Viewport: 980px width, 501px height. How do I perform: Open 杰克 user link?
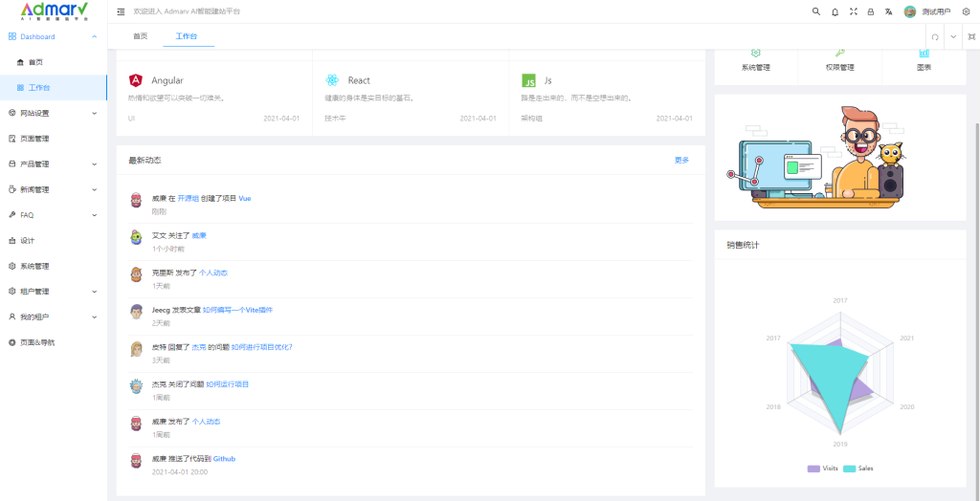click(199, 347)
